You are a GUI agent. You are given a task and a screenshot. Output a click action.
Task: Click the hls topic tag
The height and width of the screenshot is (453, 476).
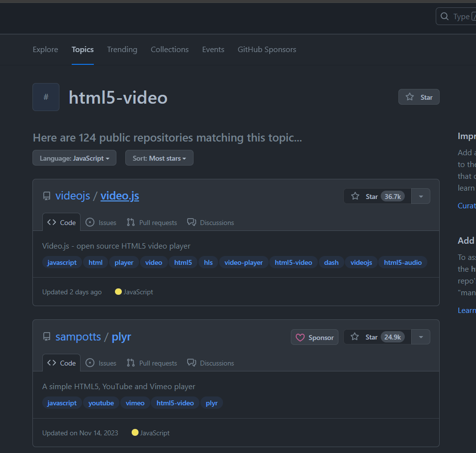(x=208, y=262)
